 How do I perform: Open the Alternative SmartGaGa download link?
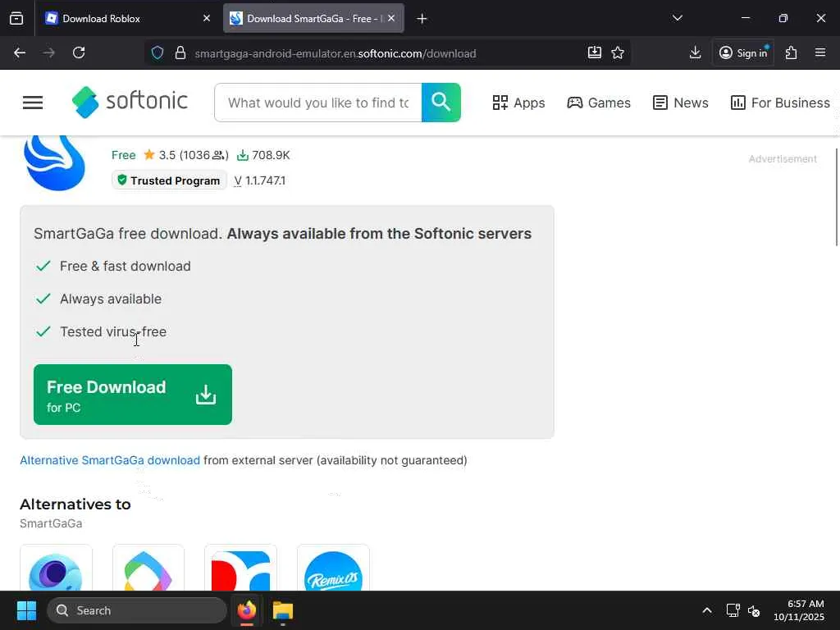(110, 460)
